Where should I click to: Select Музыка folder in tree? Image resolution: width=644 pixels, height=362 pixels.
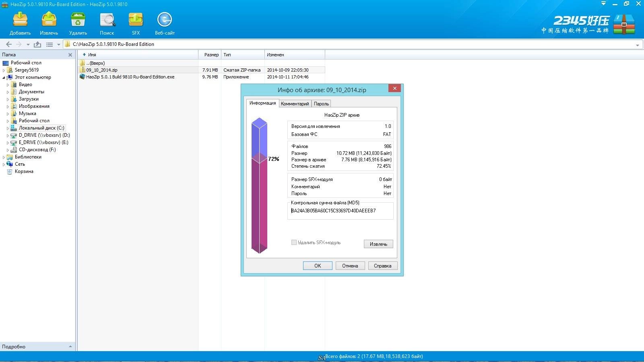(27, 113)
